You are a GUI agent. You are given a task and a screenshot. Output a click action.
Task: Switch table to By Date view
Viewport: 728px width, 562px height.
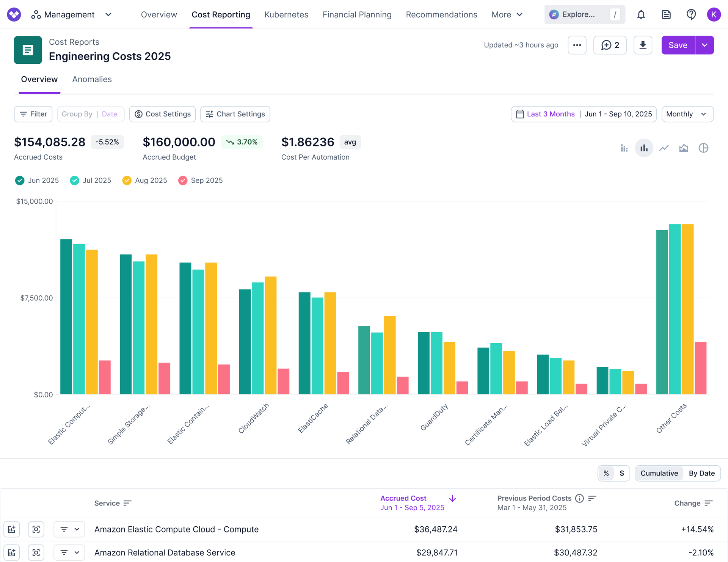click(x=701, y=473)
